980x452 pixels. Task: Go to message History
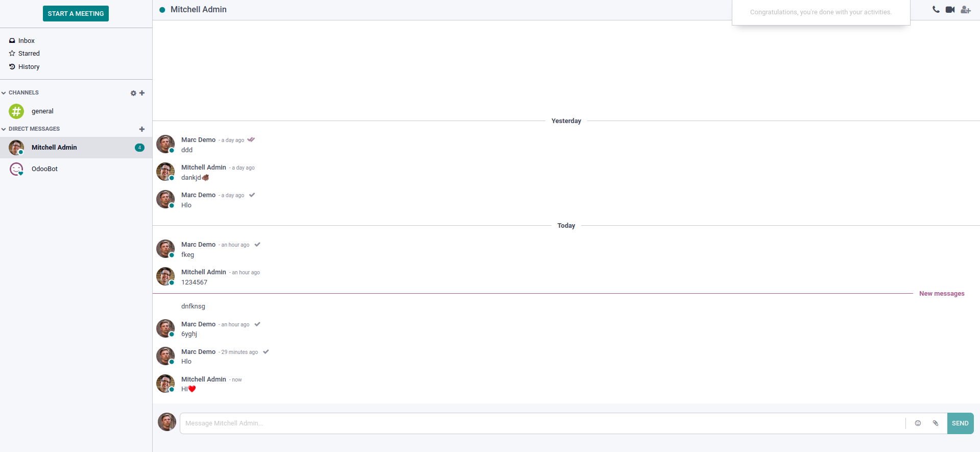29,67
